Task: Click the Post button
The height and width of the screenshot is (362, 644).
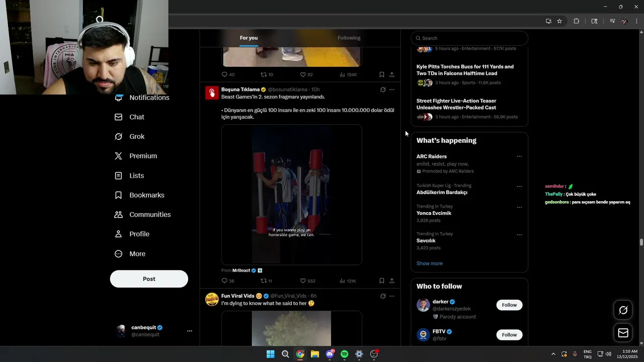Action: pos(149,279)
